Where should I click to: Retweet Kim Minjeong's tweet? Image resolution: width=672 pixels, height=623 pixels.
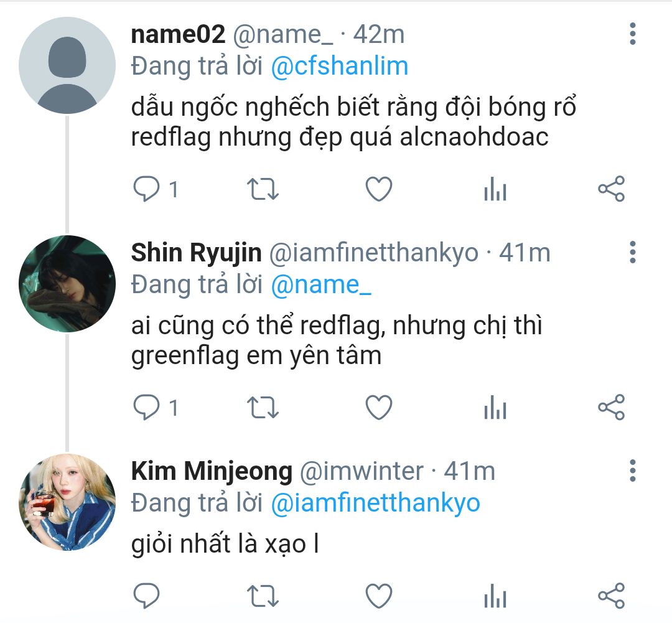pos(263,596)
